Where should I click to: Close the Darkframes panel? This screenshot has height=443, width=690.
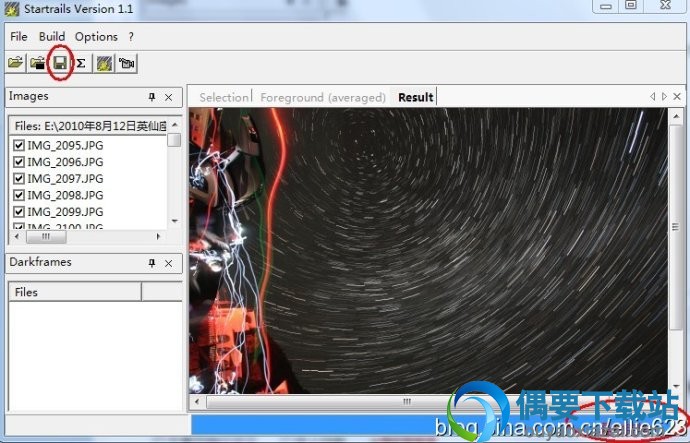pos(169,264)
